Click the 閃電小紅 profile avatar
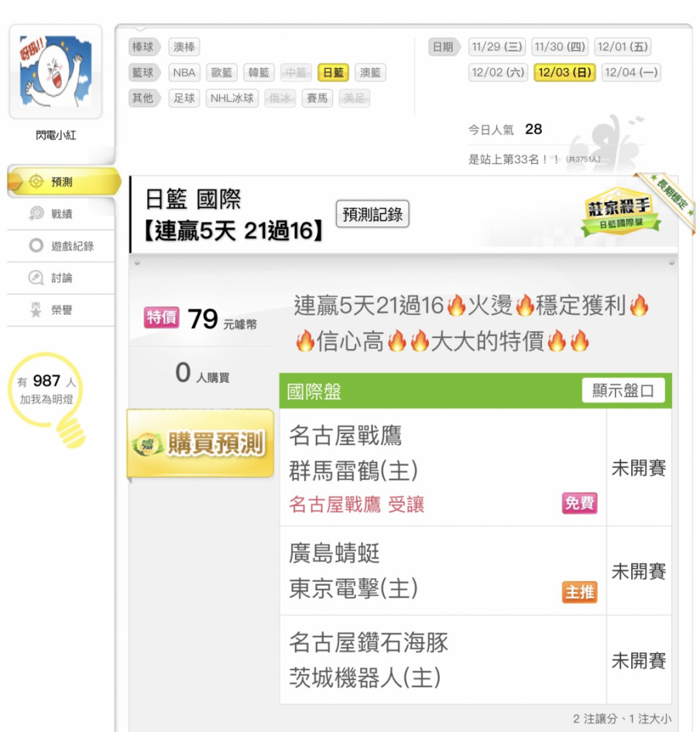 click(56, 72)
